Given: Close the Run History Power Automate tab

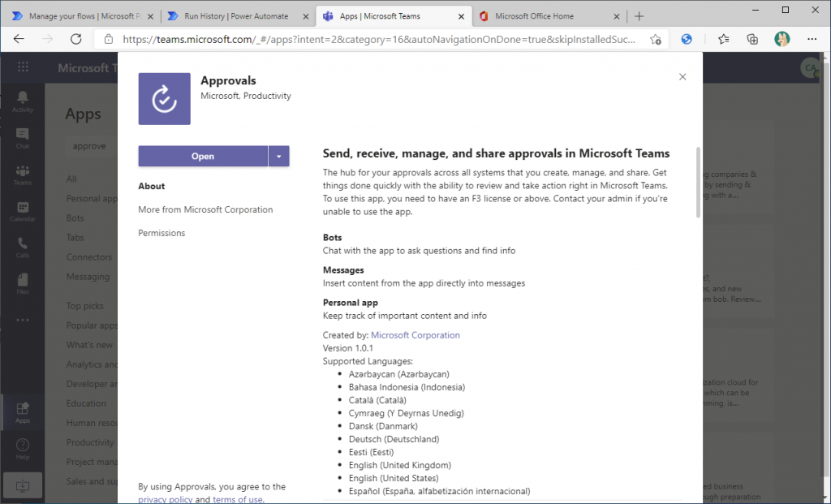Looking at the screenshot, I should pos(306,16).
